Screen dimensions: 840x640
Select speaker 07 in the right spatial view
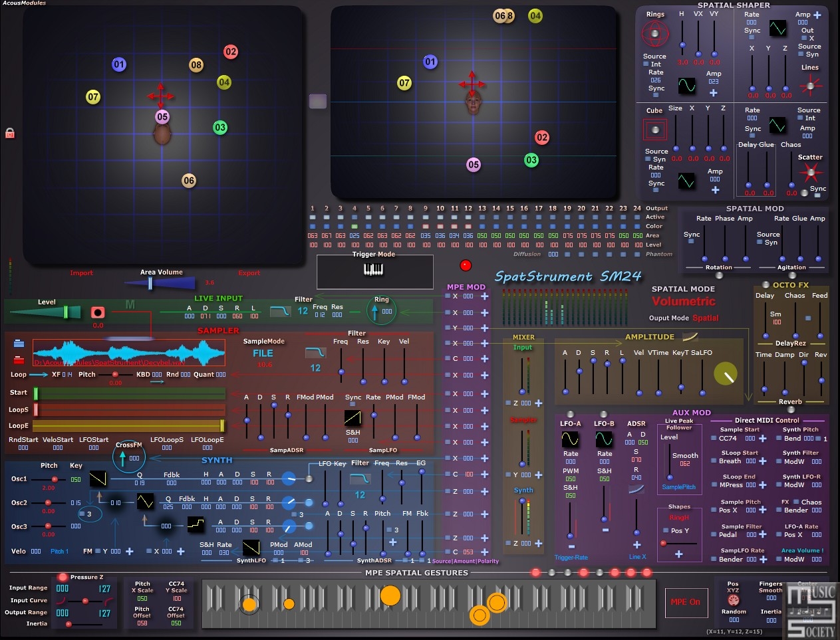pyautogui.click(x=404, y=83)
